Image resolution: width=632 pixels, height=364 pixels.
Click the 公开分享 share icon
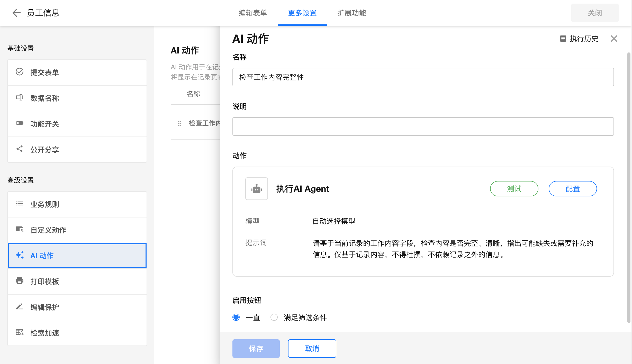click(20, 149)
